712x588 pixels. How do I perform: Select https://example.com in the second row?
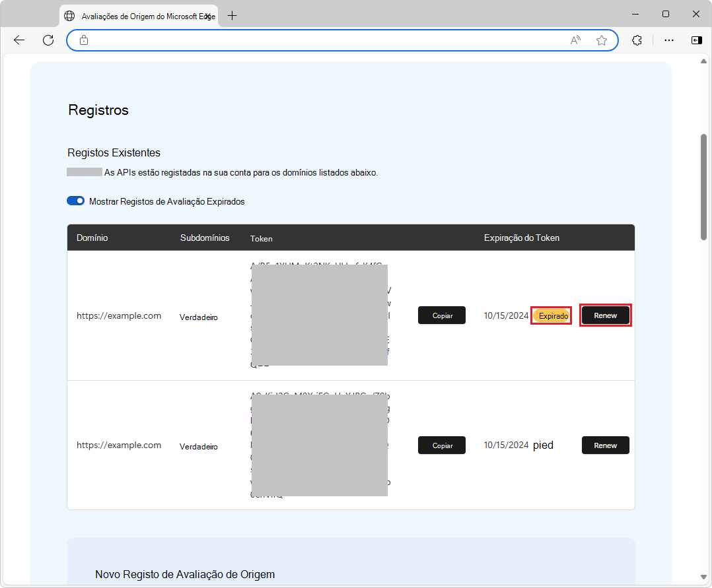pos(119,445)
